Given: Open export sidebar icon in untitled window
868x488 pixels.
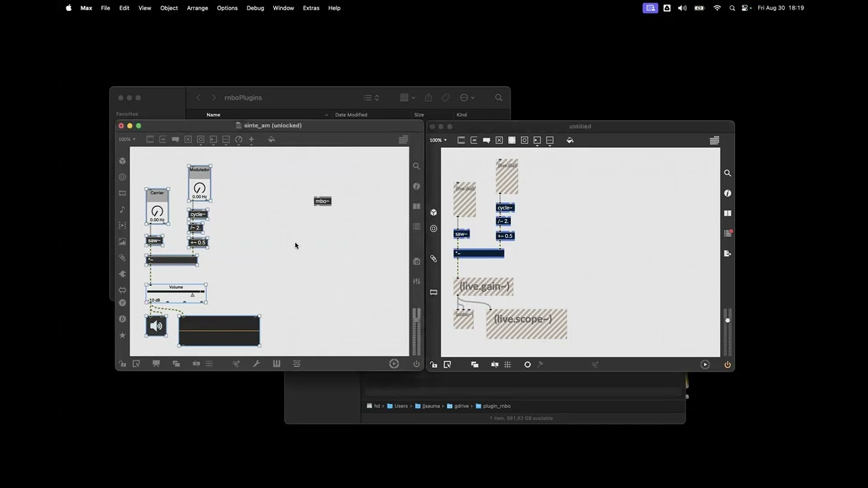Looking at the screenshot, I should (728, 253).
